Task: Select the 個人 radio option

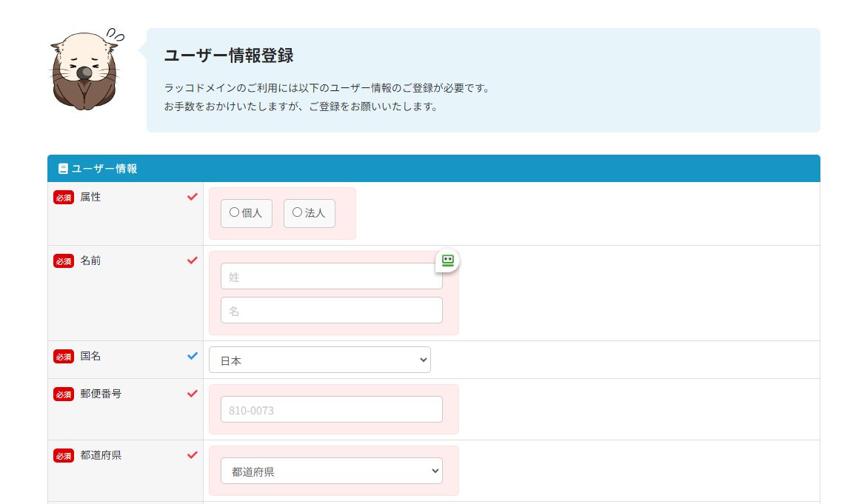Action: coord(246,213)
